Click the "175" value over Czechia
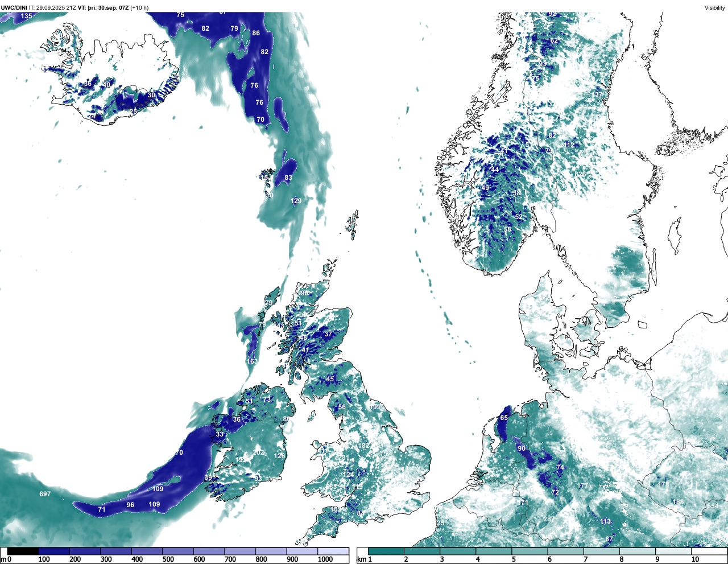 [x=663, y=484]
